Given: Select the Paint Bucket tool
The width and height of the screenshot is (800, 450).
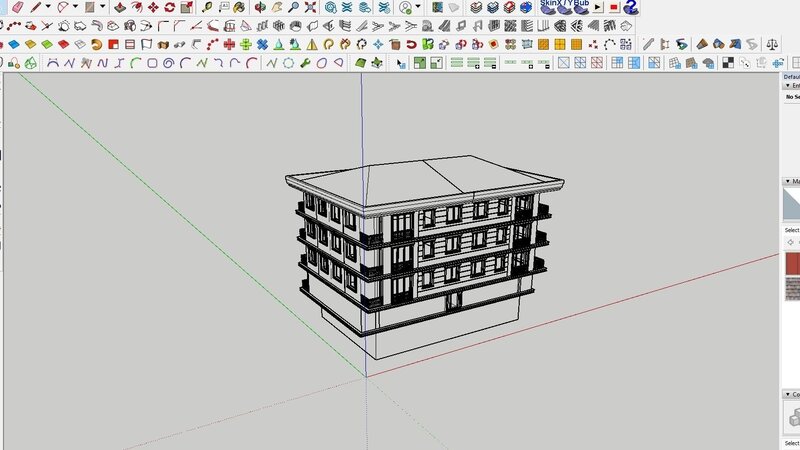Looking at the screenshot, I should click(x=239, y=7).
